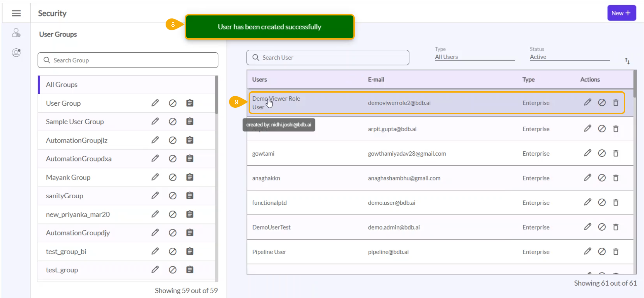
Task: Click the New + button
Action: (621, 13)
